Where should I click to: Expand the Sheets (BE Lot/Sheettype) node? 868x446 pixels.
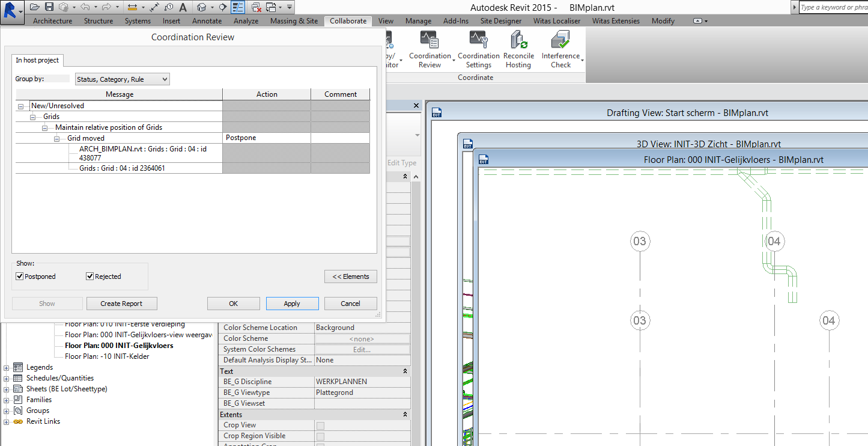7,389
